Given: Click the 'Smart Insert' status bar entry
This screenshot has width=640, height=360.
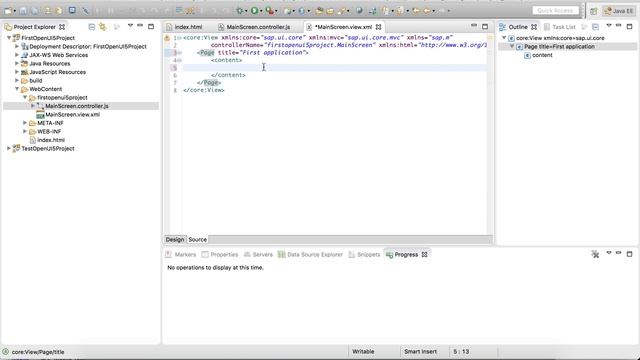Looking at the screenshot, I should click(420, 351).
